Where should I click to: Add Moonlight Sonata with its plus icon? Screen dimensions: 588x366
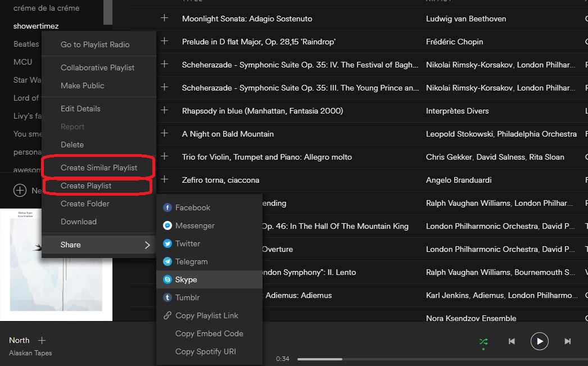coord(164,19)
